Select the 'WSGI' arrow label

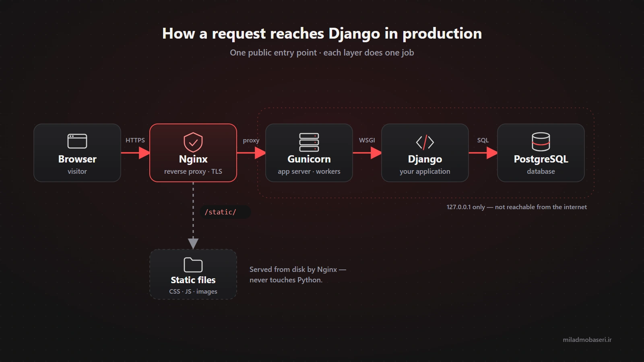point(367,140)
